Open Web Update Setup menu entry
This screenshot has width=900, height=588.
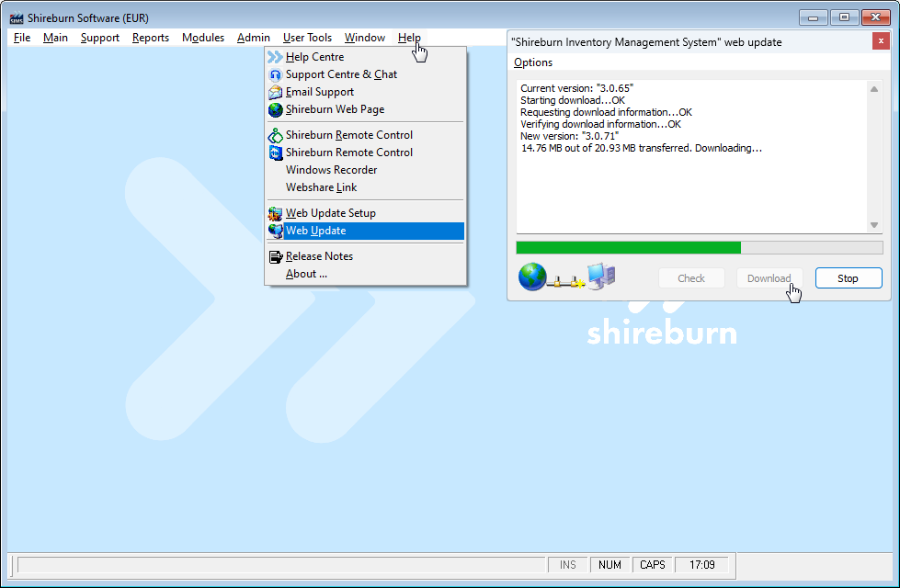(x=366, y=213)
